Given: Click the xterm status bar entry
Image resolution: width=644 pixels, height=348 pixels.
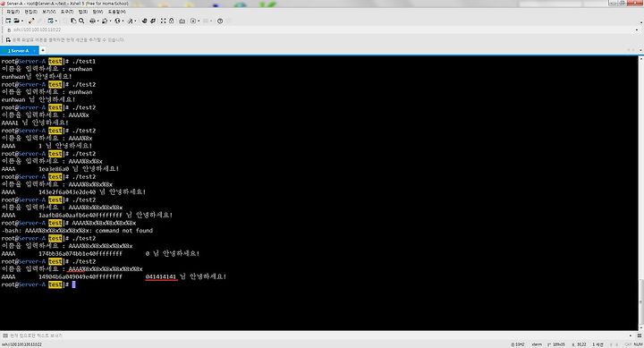Looking at the screenshot, I should (x=537, y=344).
